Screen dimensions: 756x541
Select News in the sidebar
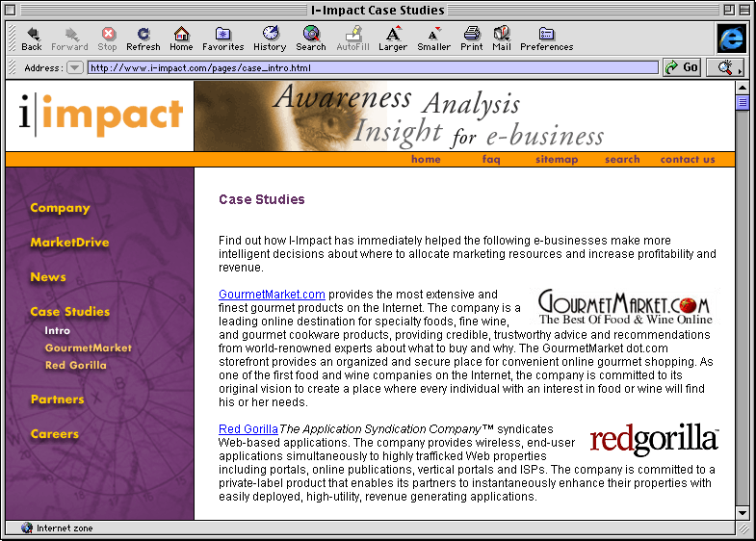point(48,277)
